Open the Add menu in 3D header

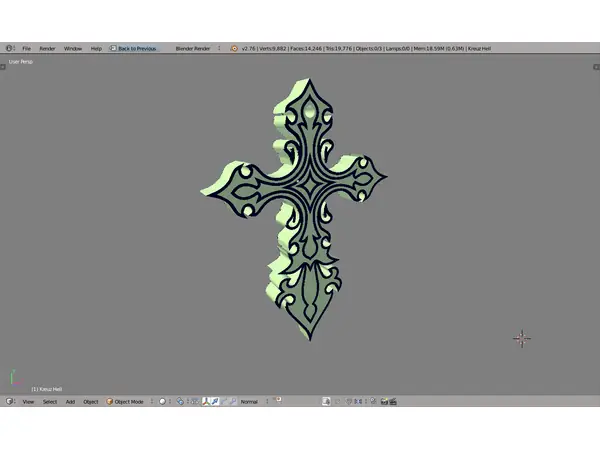click(x=70, y=402)
